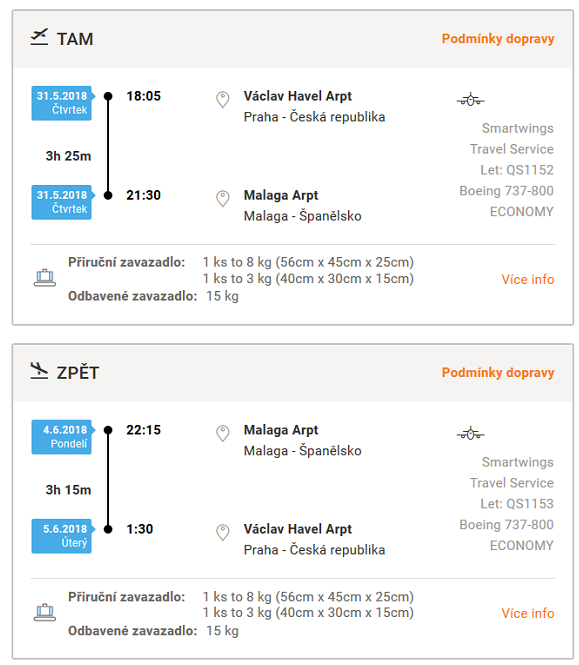This screenshot has width=579, height=665.
Task: Open Více info for outbound baggage
Action: 528,279
